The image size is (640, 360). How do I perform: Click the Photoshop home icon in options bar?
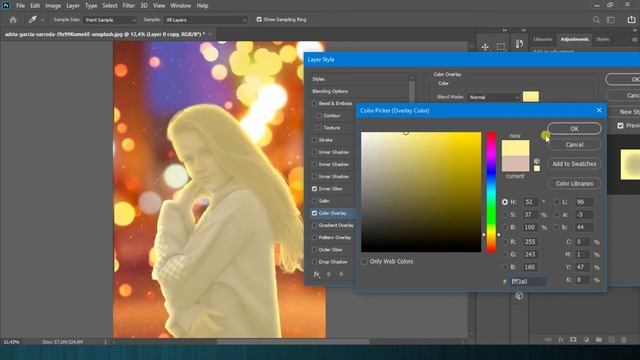click(13, 20)
